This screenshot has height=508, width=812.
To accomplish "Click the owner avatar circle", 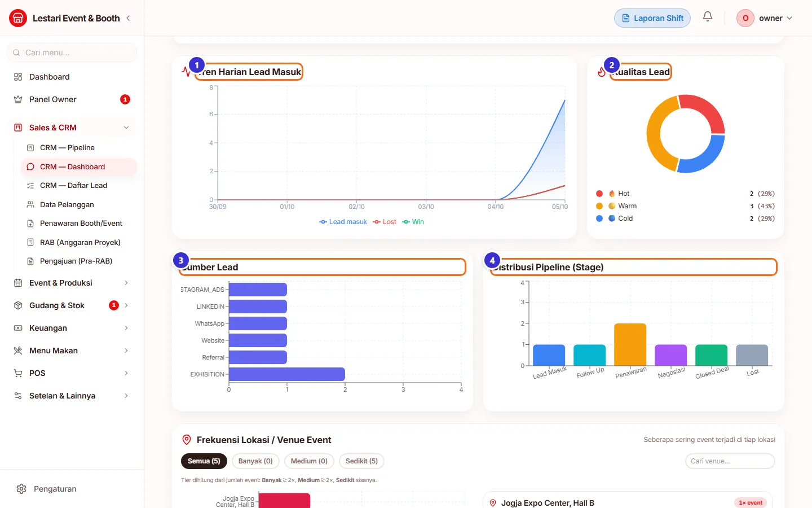I will [x=745, y=18].
